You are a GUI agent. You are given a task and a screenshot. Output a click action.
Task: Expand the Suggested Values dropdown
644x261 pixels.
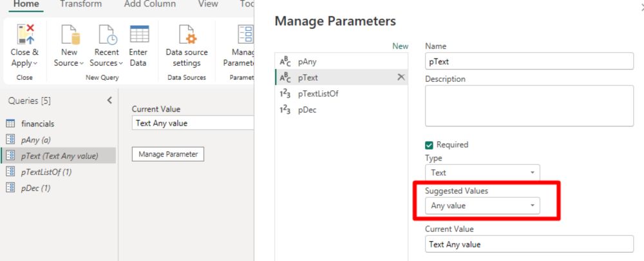482,206
